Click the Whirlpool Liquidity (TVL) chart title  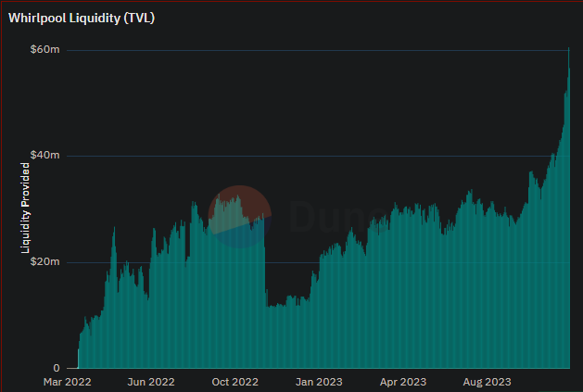[x=82, y=18]
